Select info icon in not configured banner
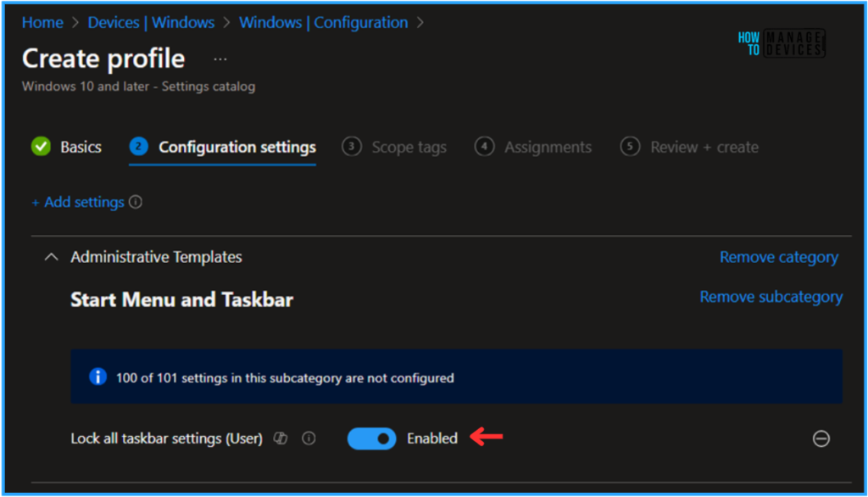 (x=98, y=377)
